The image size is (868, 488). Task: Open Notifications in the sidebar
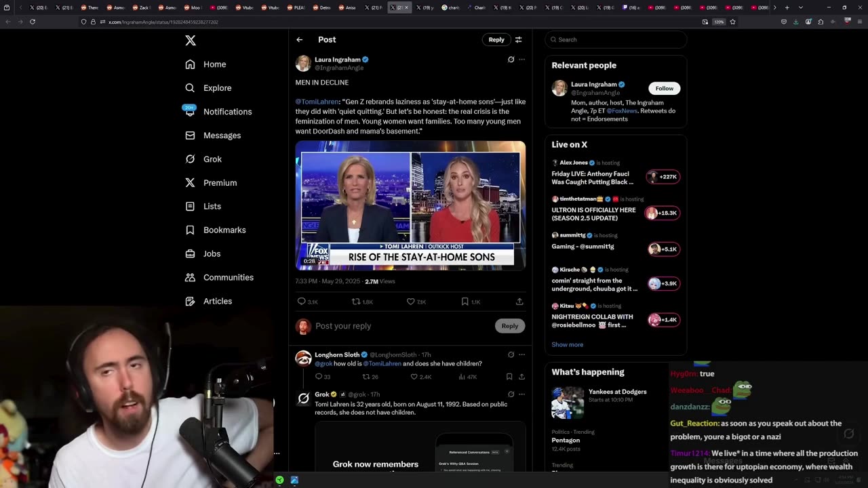coord(218,111)
